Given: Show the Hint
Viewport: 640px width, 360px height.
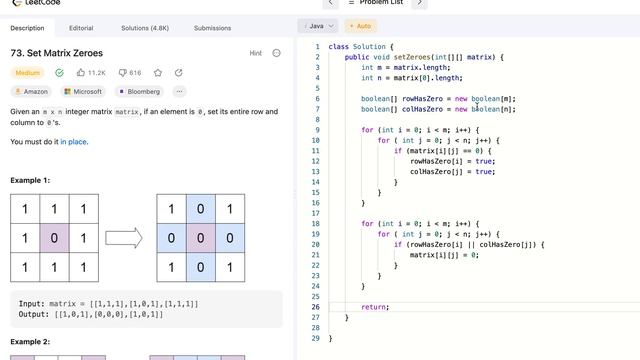Looking at the screenshot, I should click(x=256, y=53).
